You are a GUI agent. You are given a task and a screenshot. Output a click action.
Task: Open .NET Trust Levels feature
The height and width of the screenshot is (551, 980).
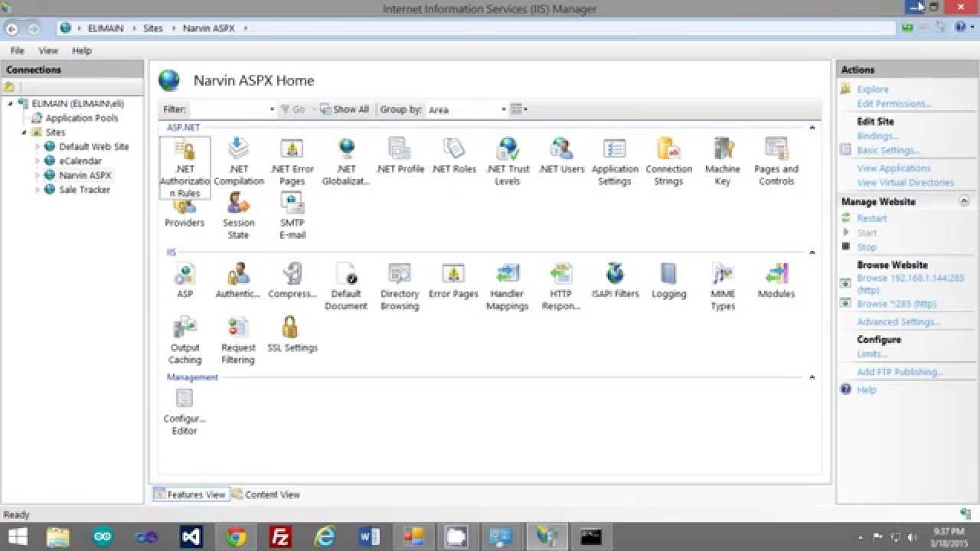click(508, 162)
